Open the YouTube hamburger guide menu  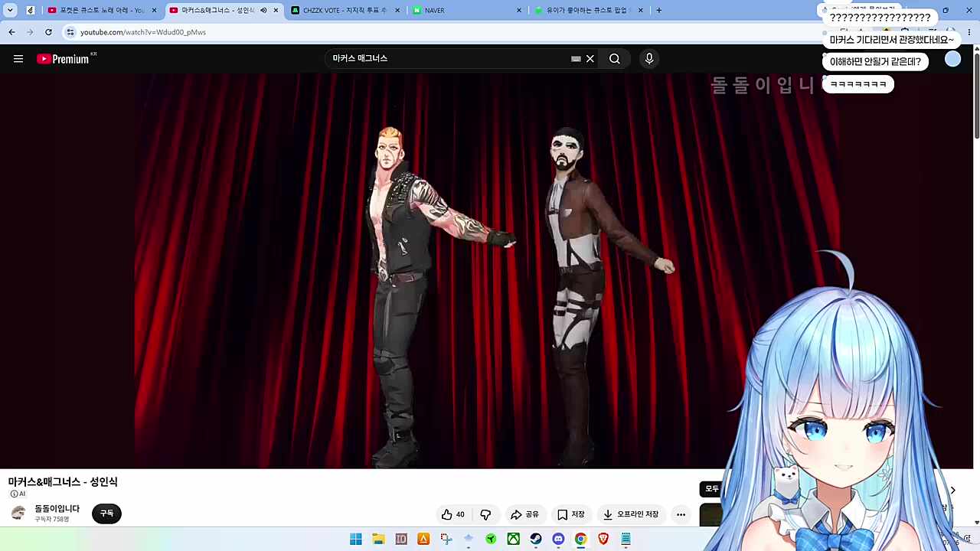[x=18, y=59]
